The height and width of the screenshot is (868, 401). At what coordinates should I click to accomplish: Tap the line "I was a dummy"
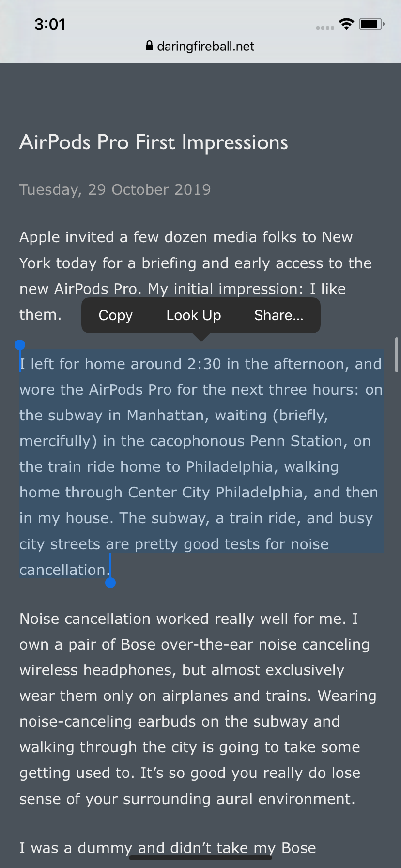(x=168, y=848)
